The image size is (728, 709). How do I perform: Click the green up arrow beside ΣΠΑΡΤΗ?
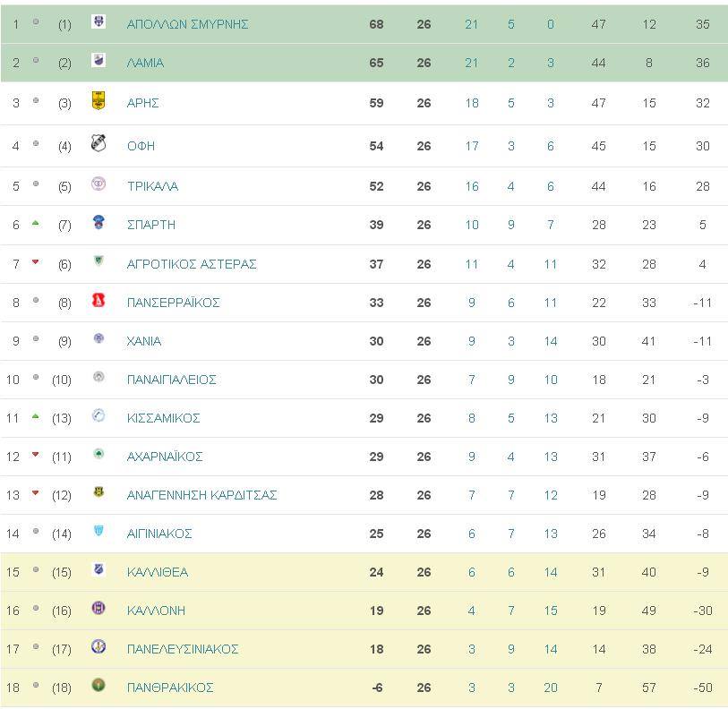[x=35, y=223]
